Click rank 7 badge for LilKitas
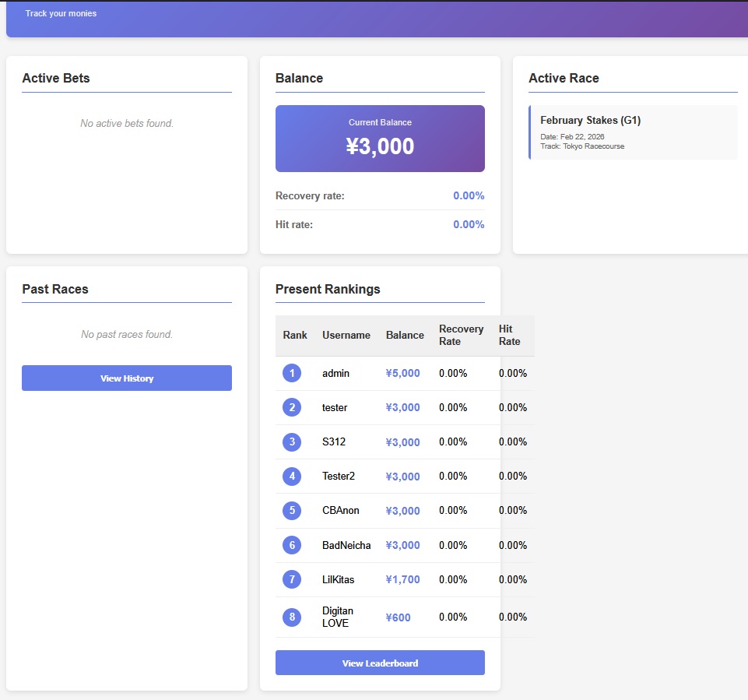Image resolution: width=748 pixels, height=700 pixels. [292, 579]
